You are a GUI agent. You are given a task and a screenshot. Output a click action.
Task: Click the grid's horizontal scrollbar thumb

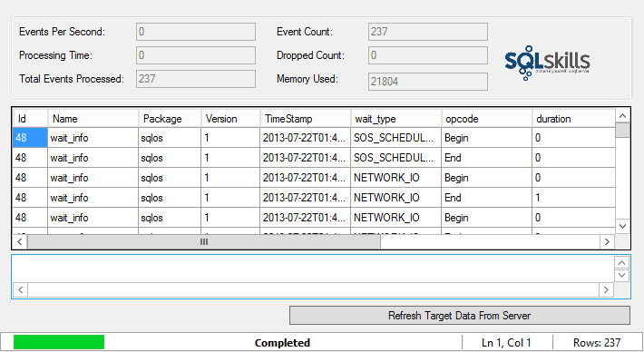(x=204, y=241)
